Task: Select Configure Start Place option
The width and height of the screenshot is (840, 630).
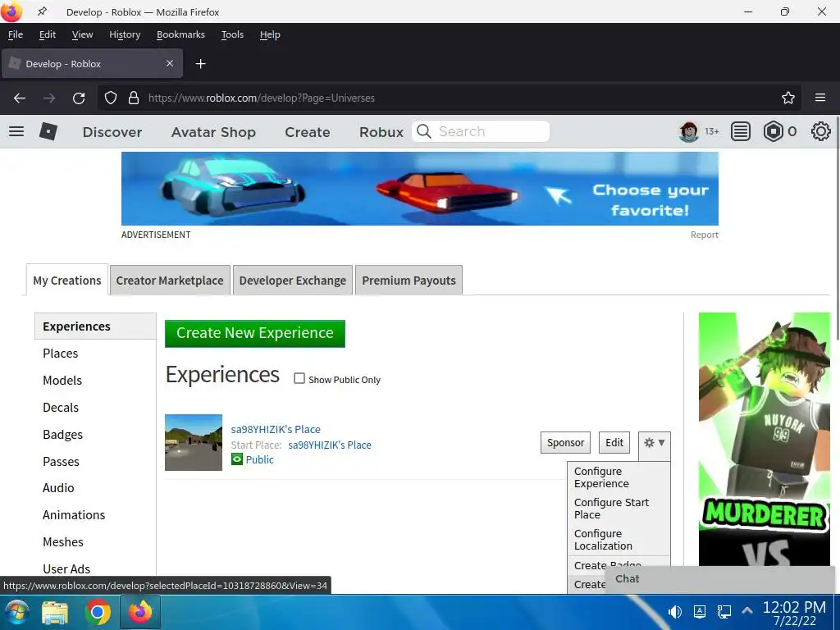Action: 619,509
